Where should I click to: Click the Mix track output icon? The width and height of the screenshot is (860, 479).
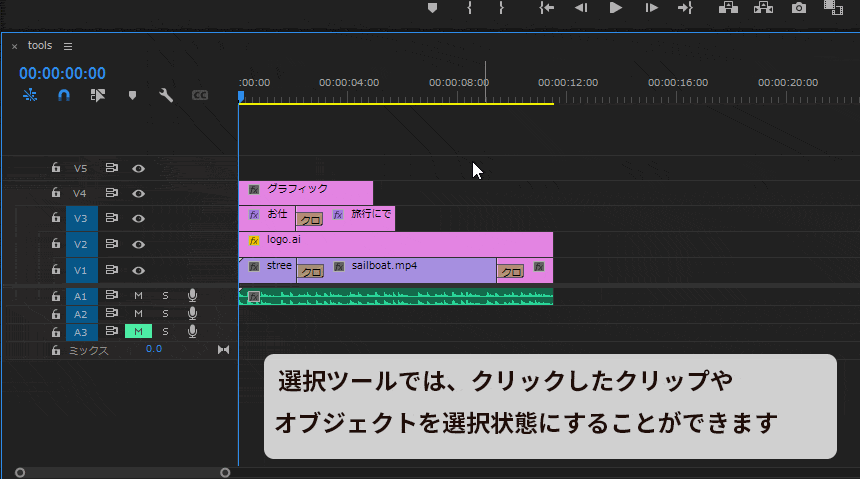(x=223, y=350)
